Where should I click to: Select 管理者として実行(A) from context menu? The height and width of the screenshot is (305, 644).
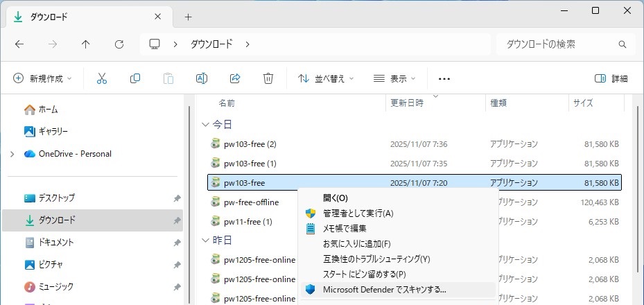pos(358,213)
